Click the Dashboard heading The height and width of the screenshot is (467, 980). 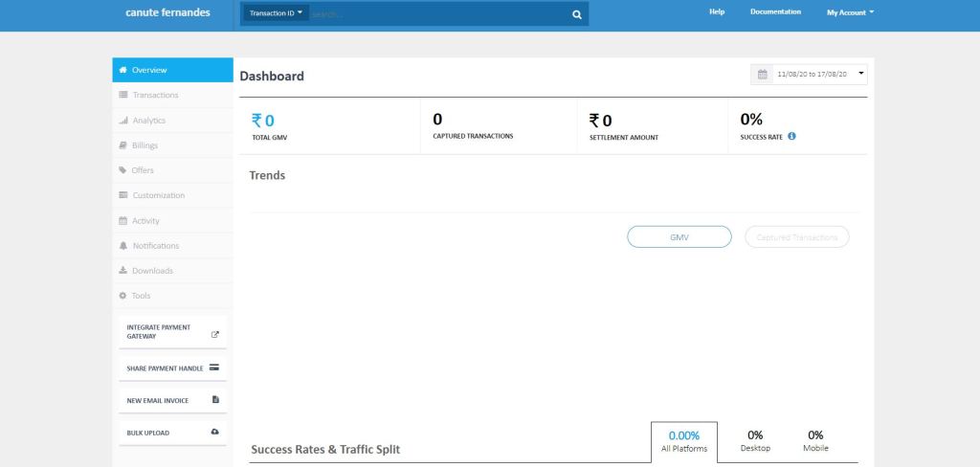pyautogui.click(x=272, y=77)
